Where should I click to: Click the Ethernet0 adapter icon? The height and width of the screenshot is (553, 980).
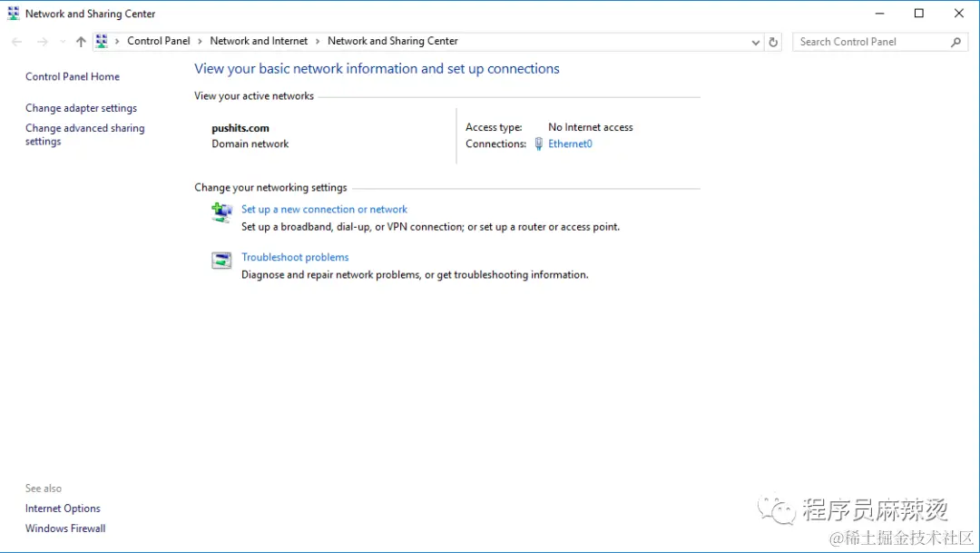[x=539, y=143]
